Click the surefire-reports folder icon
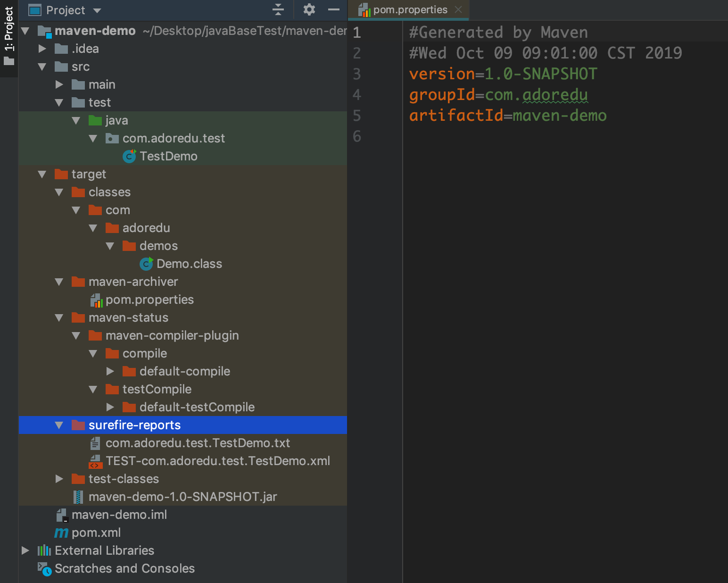728x583 pixels. pyautogui.click(x=78, y=425)
